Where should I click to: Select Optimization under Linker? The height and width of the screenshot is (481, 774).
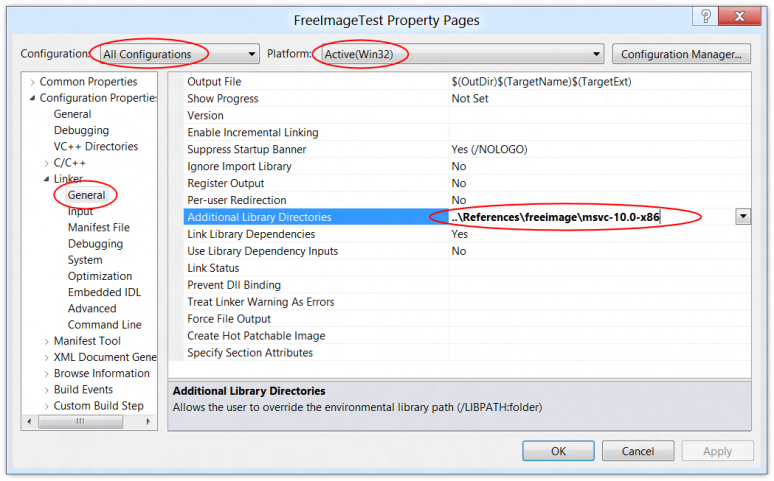click(100, 276)
